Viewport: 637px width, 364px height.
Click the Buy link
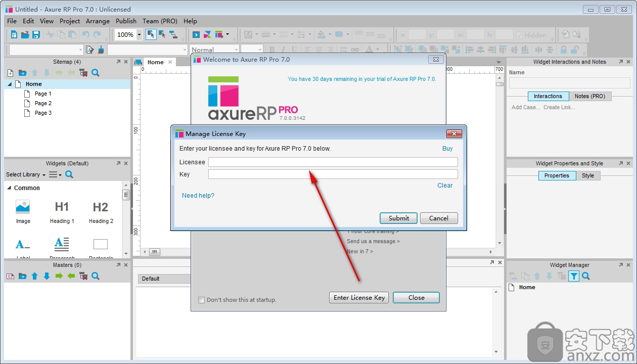(447, 149)
